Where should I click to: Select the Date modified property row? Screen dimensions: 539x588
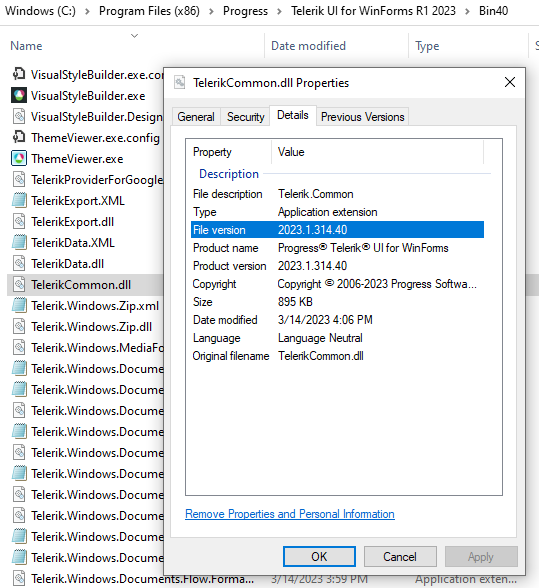pyautogui.click(x=337, y=320)
